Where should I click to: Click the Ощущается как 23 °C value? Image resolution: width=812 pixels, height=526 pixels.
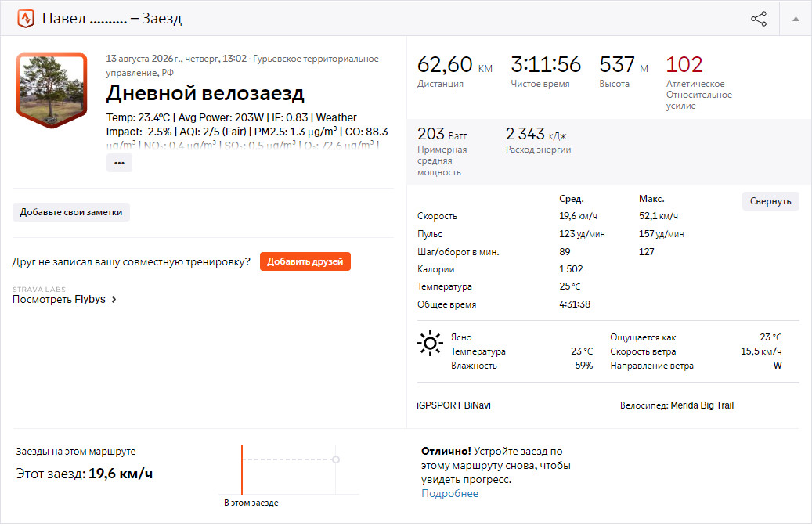[x=771, y=337]
